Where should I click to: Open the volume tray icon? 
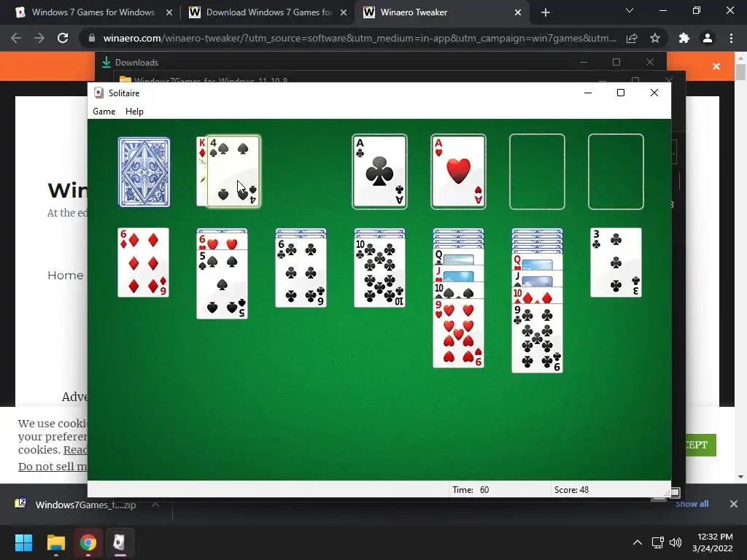[676, 542]
